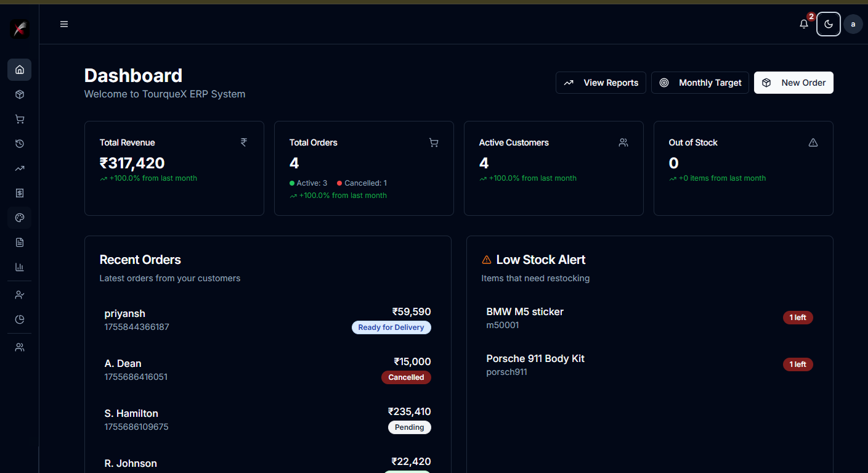The width and height of the screenshot is (868, 473).
Task: Open the priyansh recent order row
Action: pos(267,319)
